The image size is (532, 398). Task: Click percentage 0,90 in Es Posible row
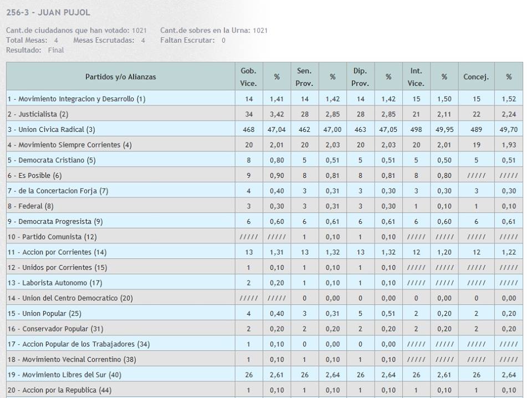(x=277, y=176)
